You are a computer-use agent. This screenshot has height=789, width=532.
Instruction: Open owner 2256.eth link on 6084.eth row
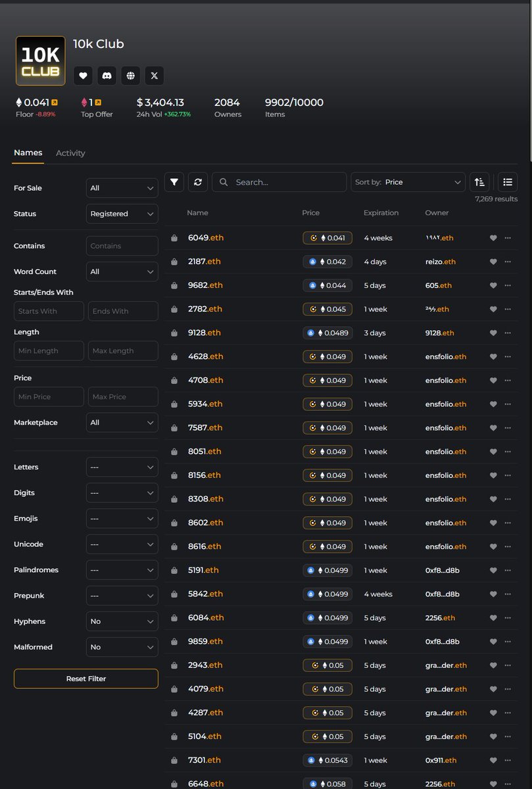440,618
